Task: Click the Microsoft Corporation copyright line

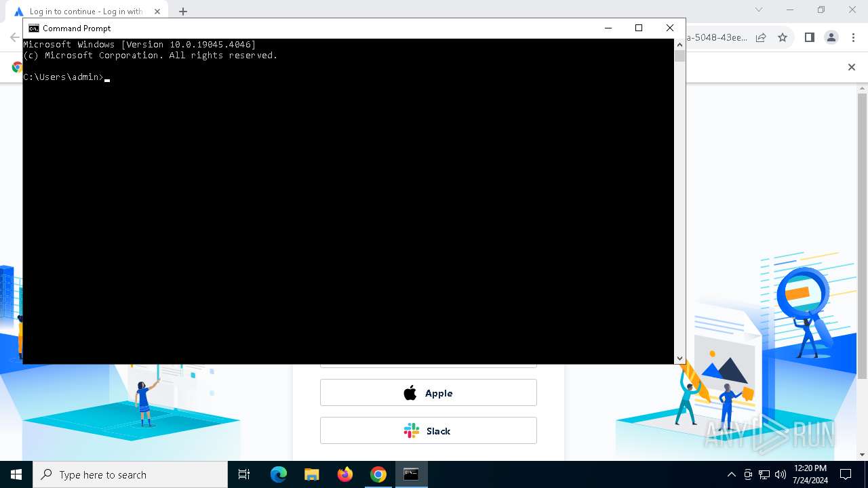Action: pyautogui.click(x=151, y=56)
